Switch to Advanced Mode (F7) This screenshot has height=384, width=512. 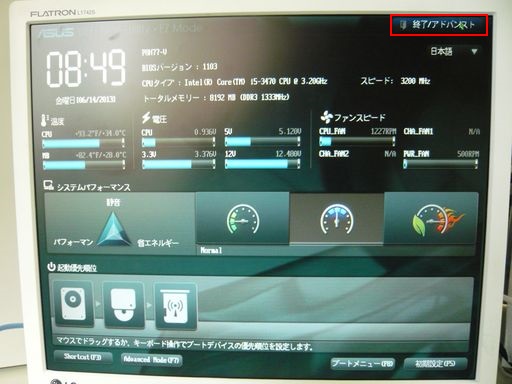(152, 360)
